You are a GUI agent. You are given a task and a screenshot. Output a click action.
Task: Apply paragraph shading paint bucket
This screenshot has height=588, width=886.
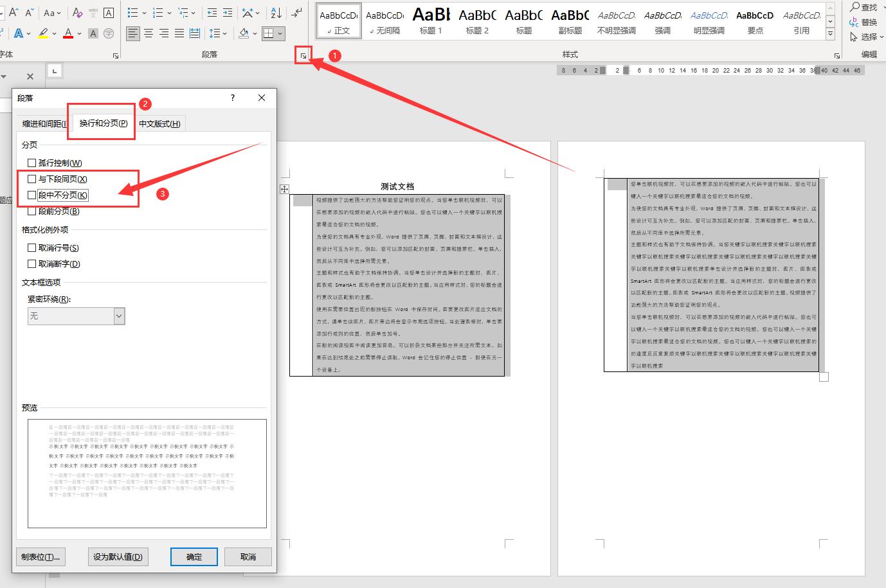click(244, 33)
